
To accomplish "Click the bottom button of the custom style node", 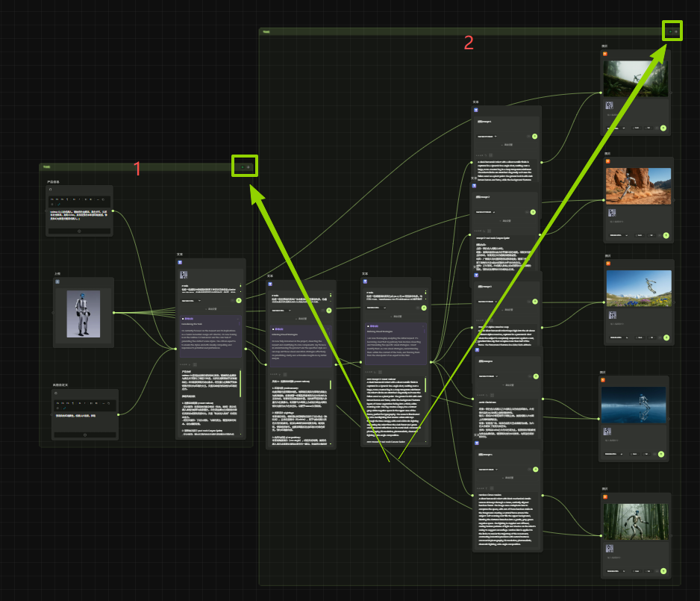I will coord(85,435).
